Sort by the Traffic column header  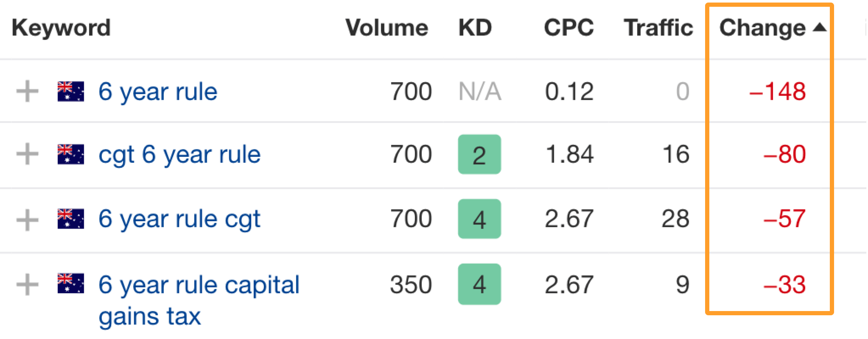[x=658, y=28]
